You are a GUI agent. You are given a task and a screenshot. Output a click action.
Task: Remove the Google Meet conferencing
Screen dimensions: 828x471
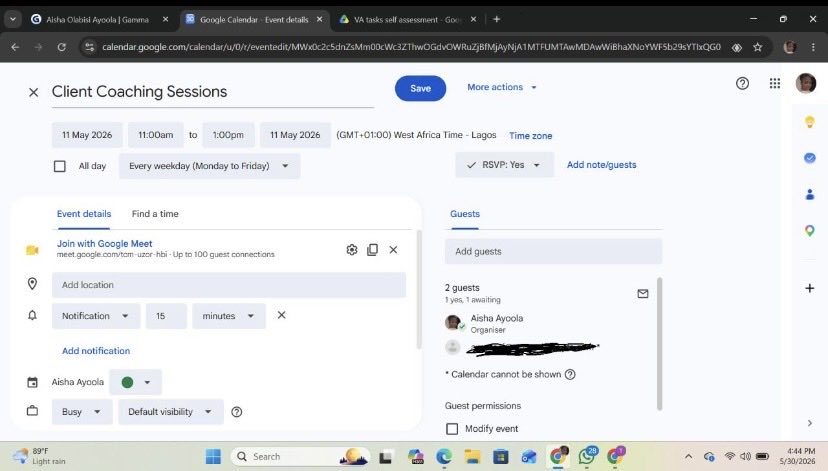[393, 250]
